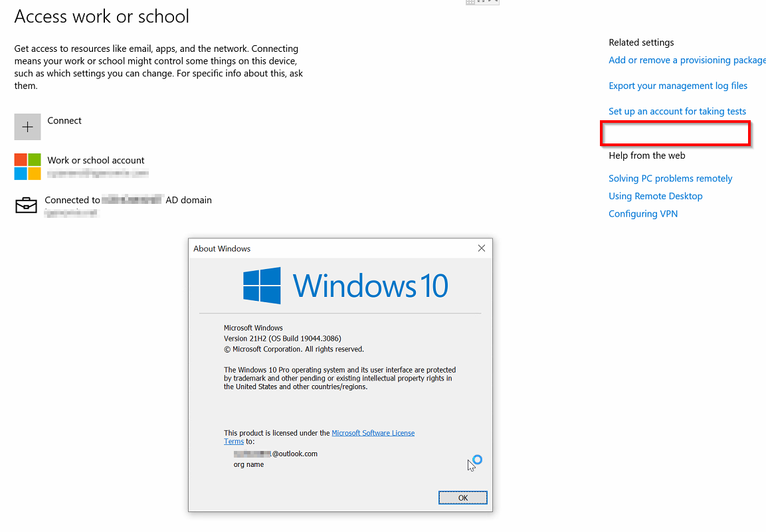766x532 pixels.
Task: Open Set up an account for taking tests
Action: [x=677, y=112]
